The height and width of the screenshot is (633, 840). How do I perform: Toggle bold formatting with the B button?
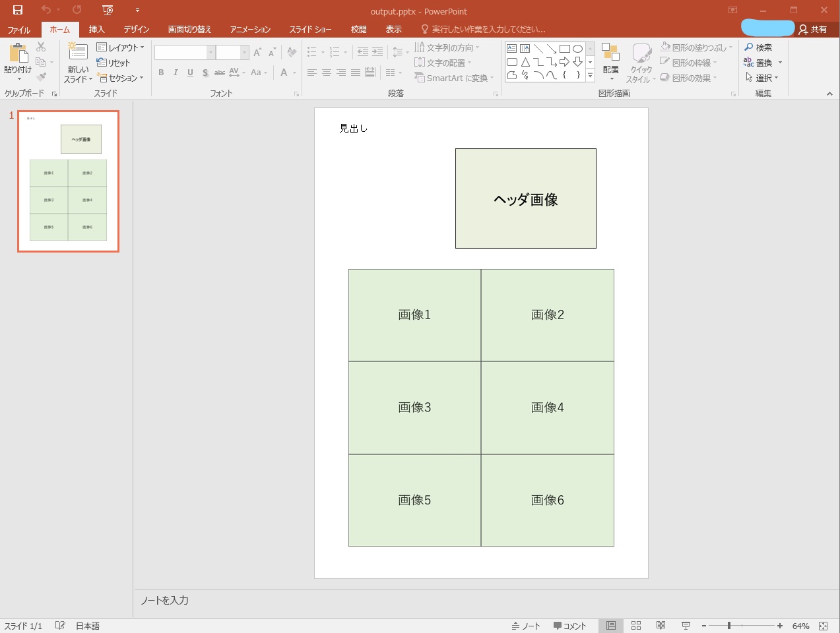(x=160, y=73)
